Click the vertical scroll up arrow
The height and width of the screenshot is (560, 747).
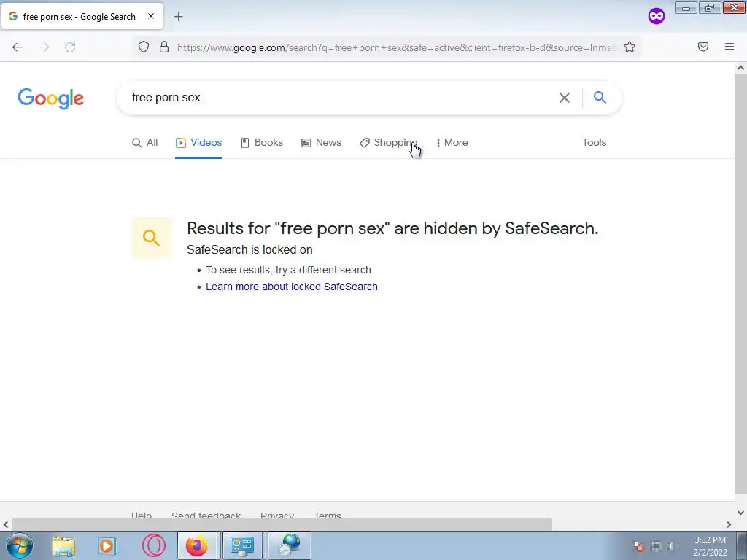pos(741,68)
